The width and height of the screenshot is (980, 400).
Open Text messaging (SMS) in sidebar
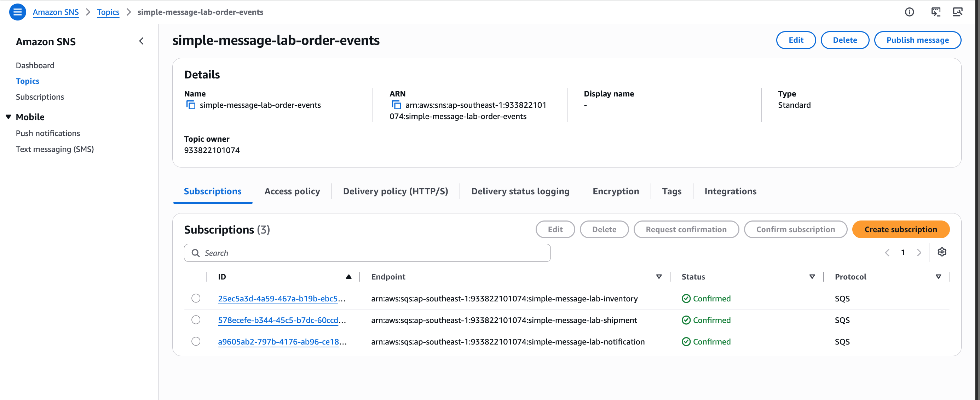point(55,149)
